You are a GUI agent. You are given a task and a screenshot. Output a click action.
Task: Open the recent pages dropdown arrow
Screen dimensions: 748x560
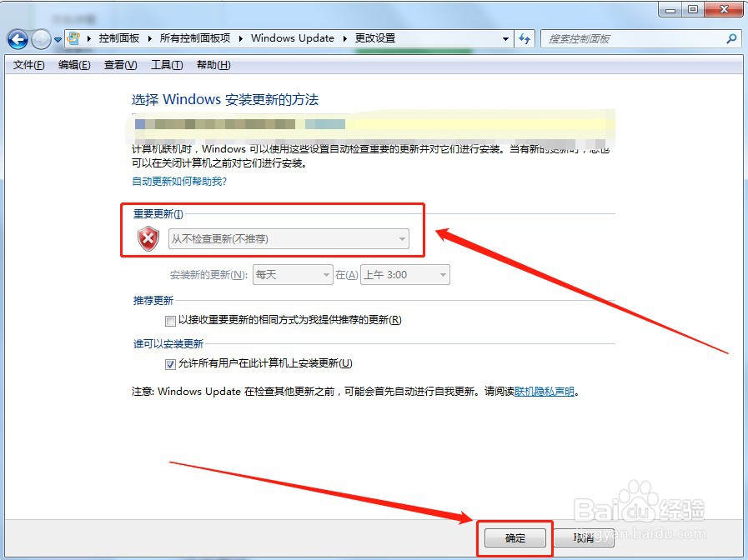pyautogui.click(x=58, y=39)
